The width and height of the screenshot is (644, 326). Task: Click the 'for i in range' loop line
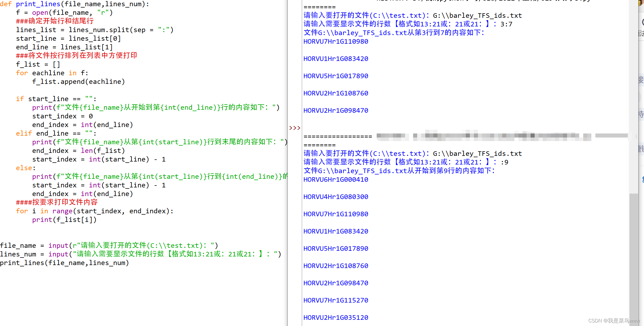(x=95, y=211)
